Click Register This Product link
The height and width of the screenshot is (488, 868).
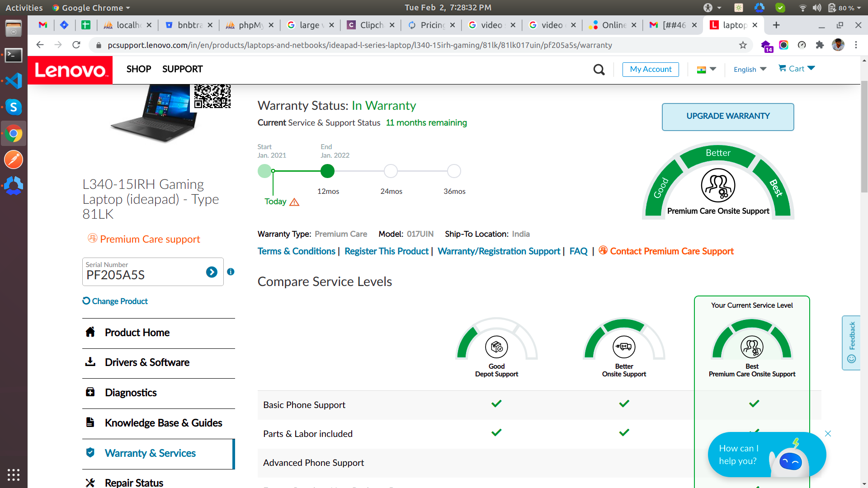[x=386, y=252]
